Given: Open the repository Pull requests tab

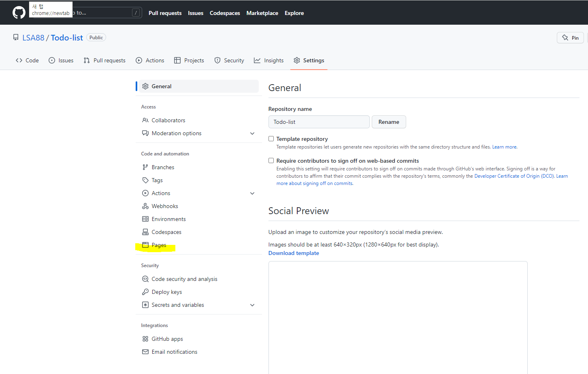Looking at the screenshot, I should click(x=104, y=60).
